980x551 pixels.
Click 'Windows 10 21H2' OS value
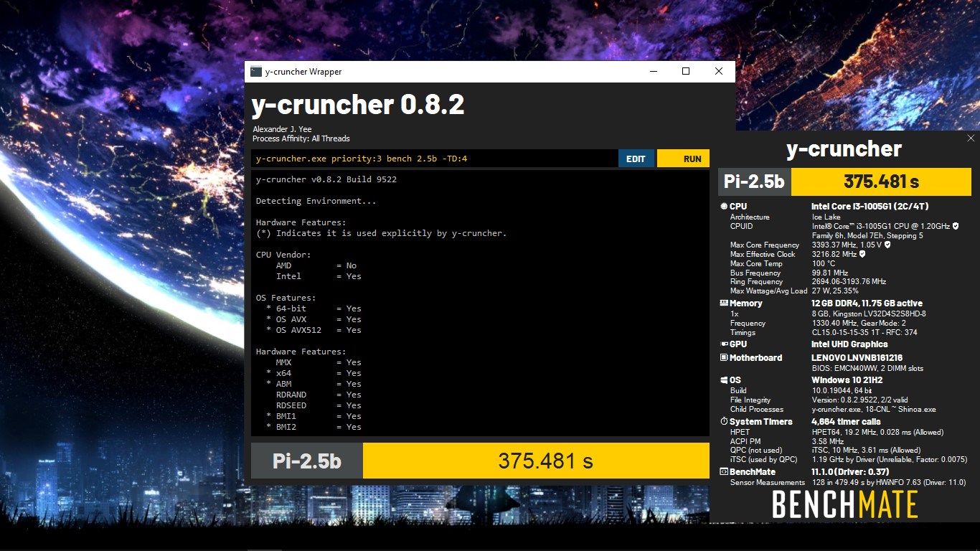point(847,380)
